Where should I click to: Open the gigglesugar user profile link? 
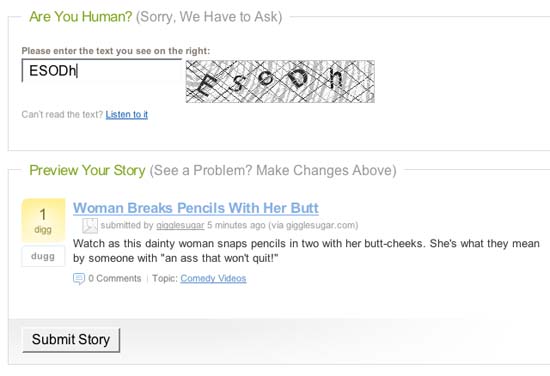[180, 225]
